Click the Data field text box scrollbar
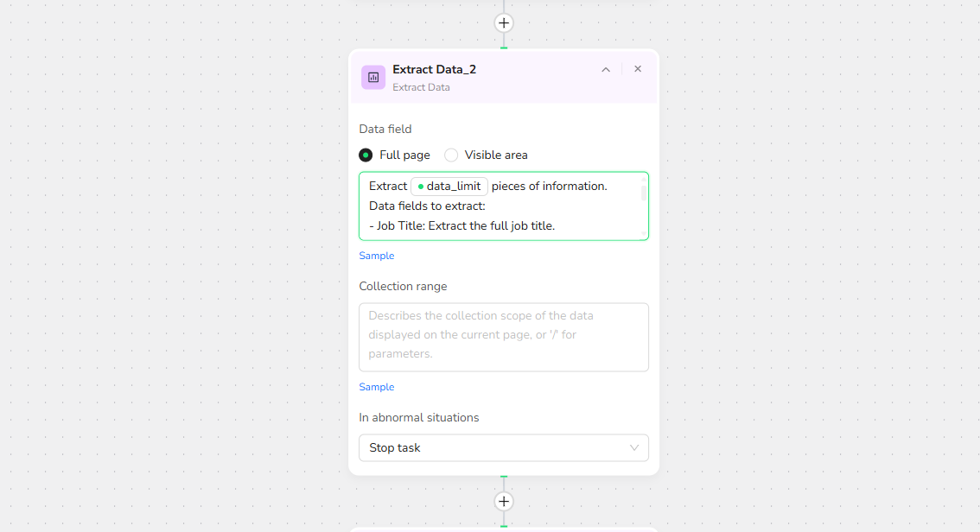 [x=643, y=193]
